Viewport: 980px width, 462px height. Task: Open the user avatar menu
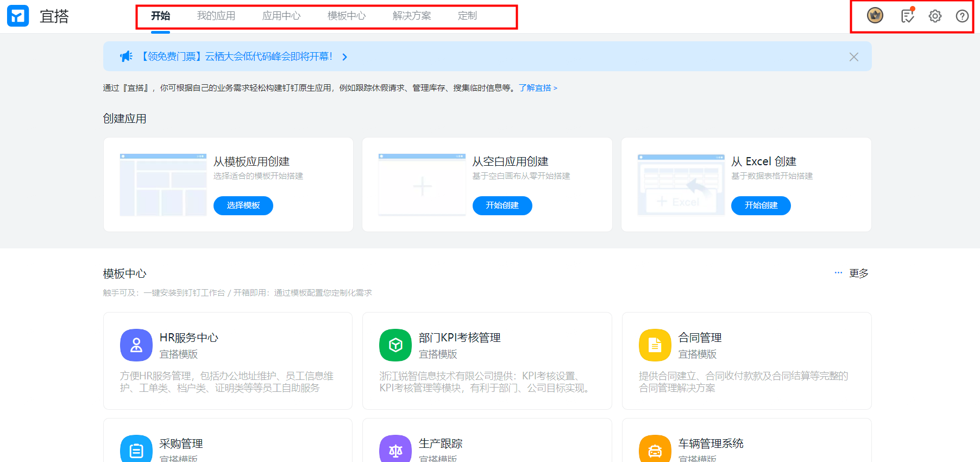pyautogui.click(x=875, y=16)
